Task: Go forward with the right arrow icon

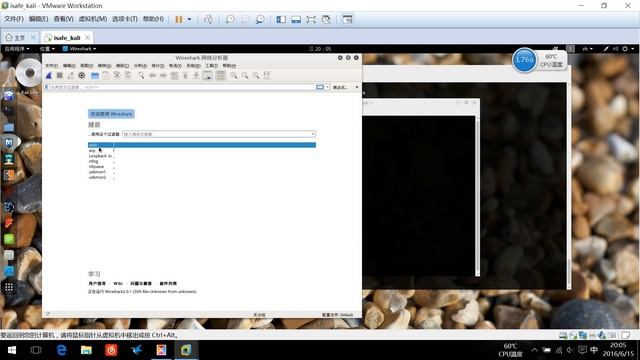Action: (x=163, y=76)
